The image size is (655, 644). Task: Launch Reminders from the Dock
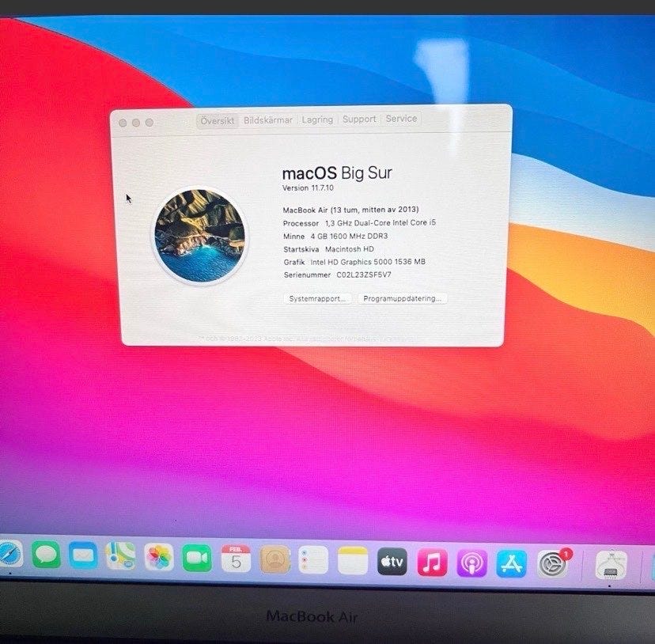[x=313, y=560]
